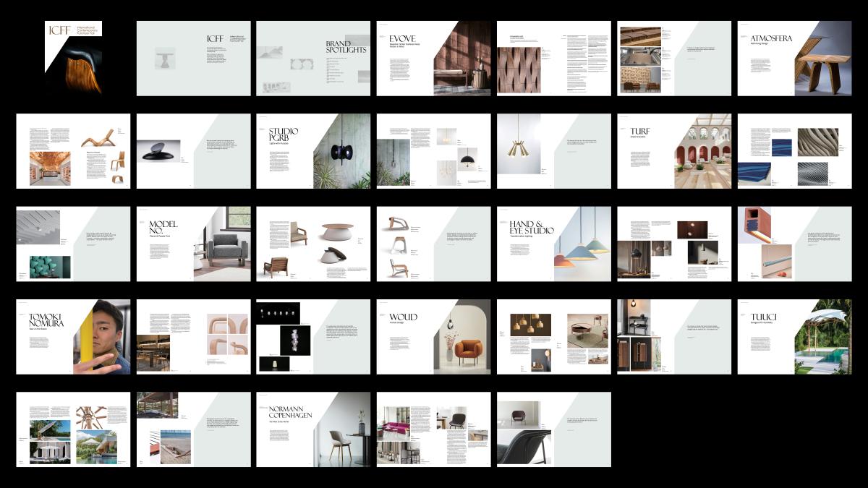Screen dimensions: 868x488
Task: Open the Brand Spotlights contents spread
Action: (x=313, y=58)
